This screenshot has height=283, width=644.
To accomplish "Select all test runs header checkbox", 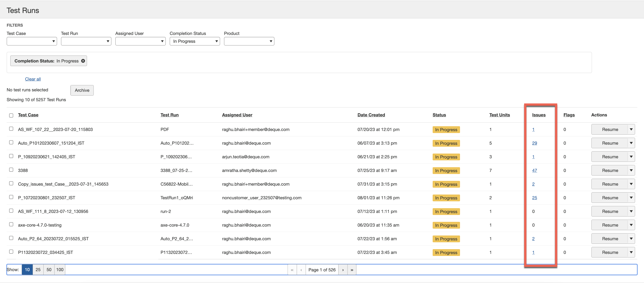I will (11, 115).
